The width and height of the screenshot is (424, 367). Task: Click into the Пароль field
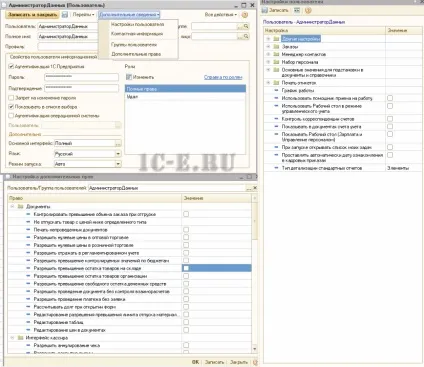(81, 77)
